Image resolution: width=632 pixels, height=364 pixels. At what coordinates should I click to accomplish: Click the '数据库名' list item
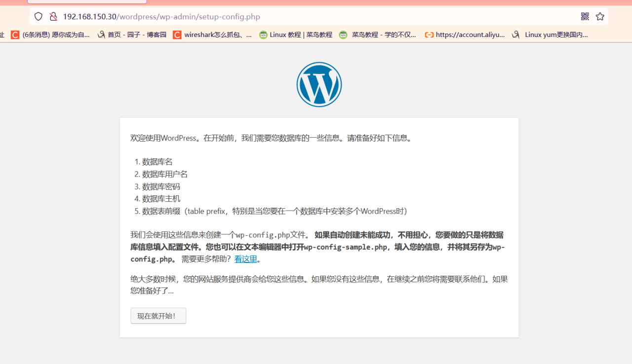click(x=158, y=162)
